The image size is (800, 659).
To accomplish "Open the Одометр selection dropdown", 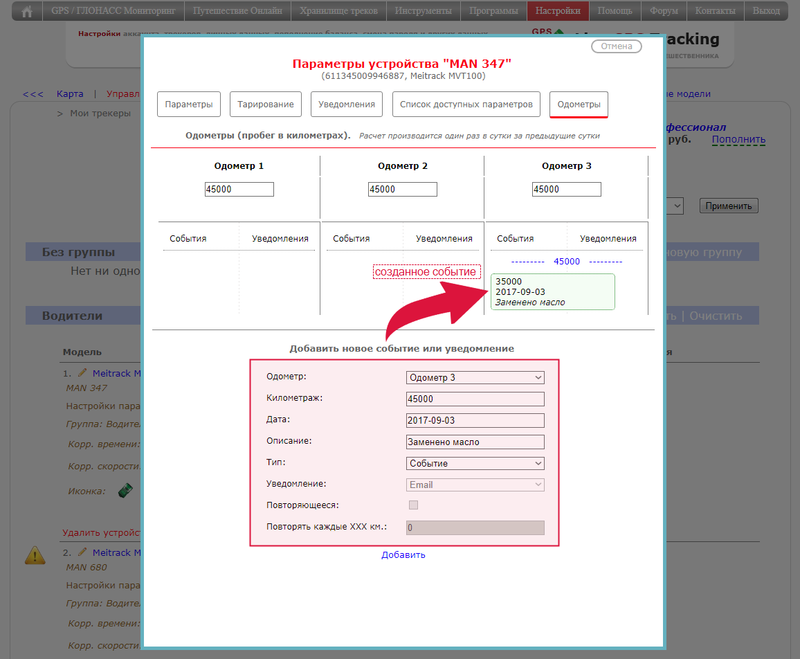I will pyautogui.click(x=475, y=377).
